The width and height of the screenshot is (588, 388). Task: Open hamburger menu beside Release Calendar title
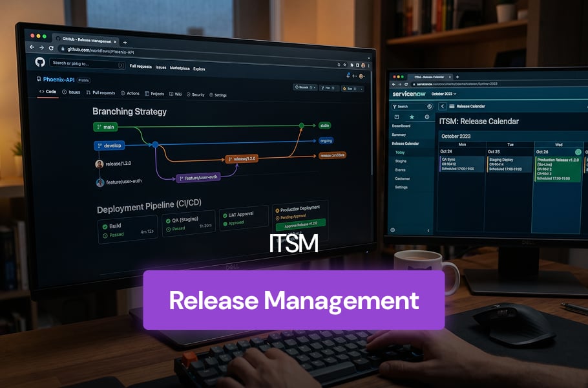coord(452,106)
